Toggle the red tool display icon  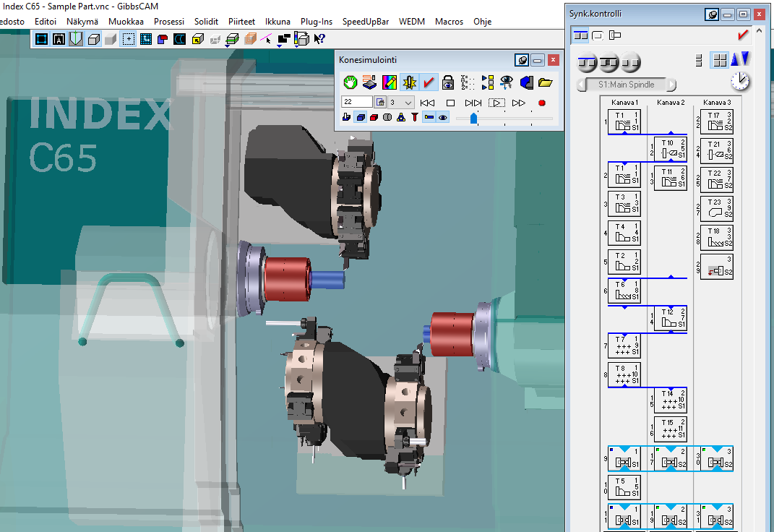415,117
